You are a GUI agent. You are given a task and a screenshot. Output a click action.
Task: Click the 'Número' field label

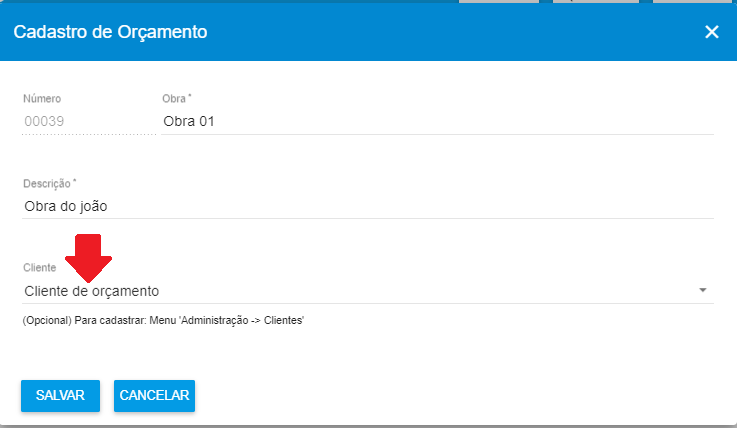coord(42,99)
